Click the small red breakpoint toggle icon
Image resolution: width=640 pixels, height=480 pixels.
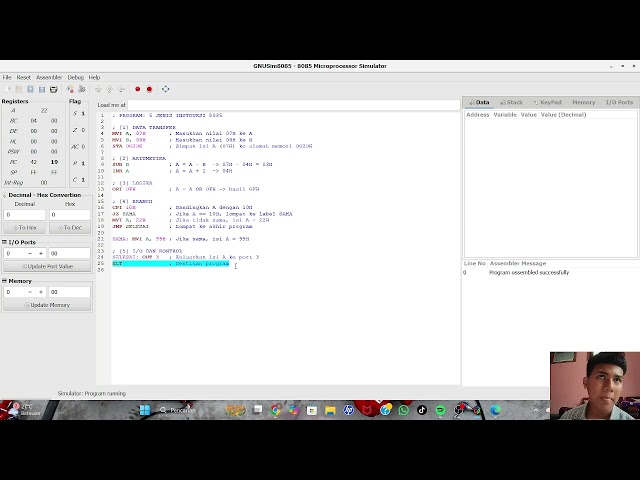138,89
